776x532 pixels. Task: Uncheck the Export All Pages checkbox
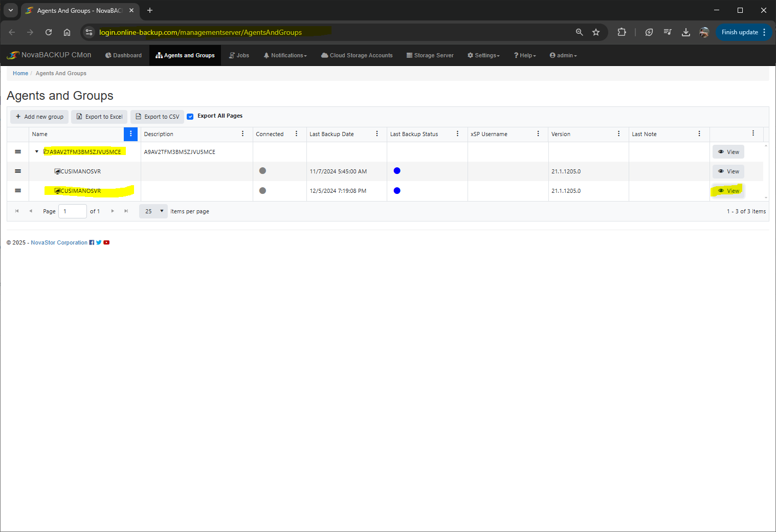tap(190, 116)
